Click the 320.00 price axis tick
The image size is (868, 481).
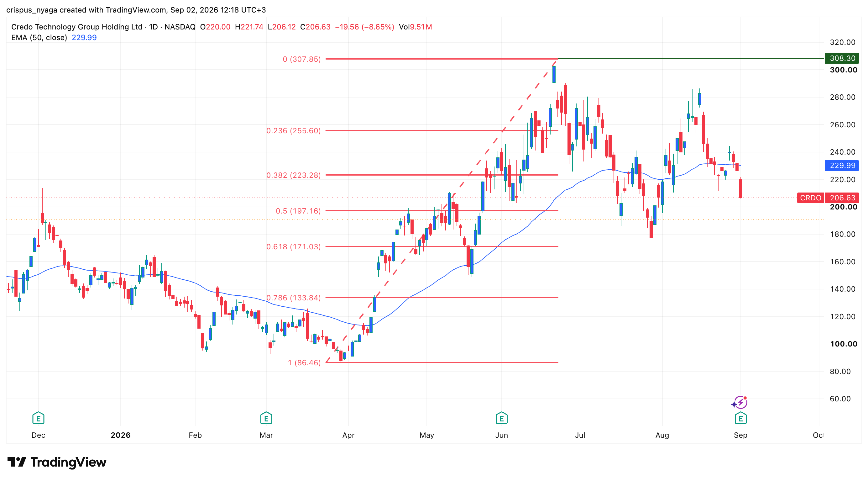pos(842,42)
